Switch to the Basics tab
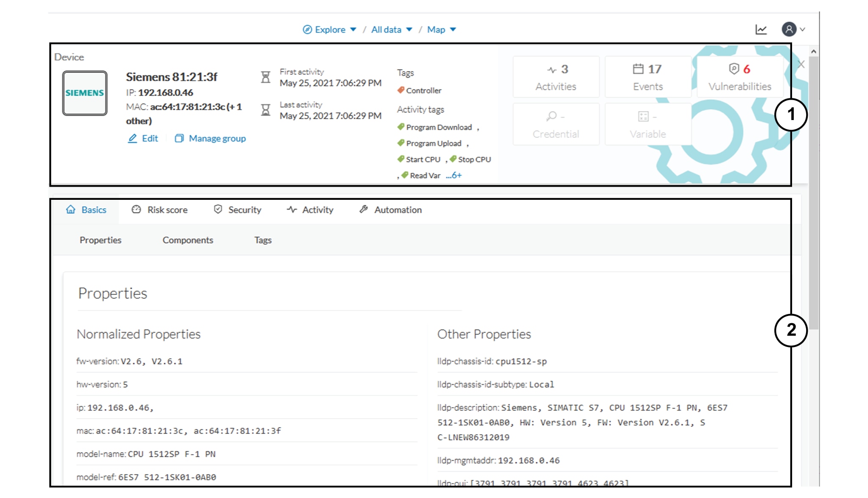The height and width of the screenshot is (498, 868). (x=86, y=210)
